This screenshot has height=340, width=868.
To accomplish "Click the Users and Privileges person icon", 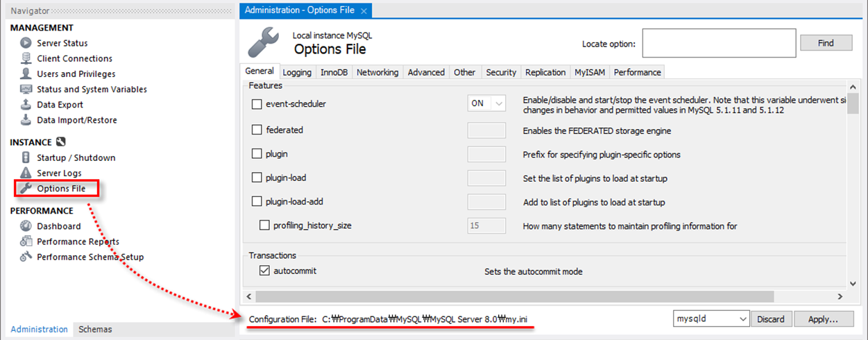I will (26, 74).
